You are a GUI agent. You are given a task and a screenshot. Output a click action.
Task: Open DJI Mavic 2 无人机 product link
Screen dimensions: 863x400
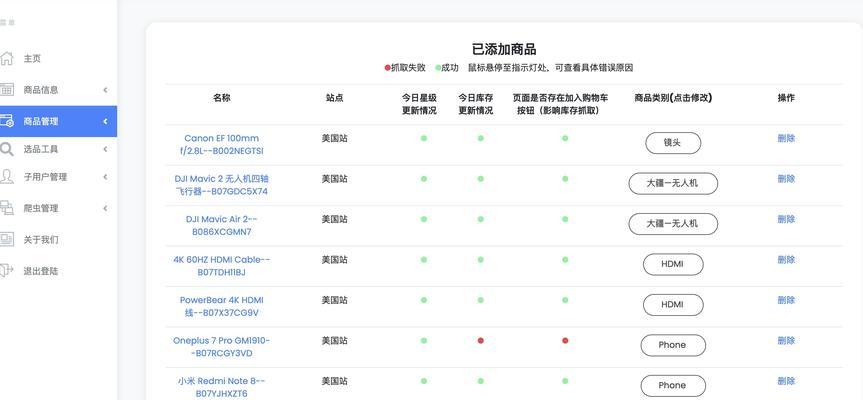pyautogui.click(x=221, y=185)
